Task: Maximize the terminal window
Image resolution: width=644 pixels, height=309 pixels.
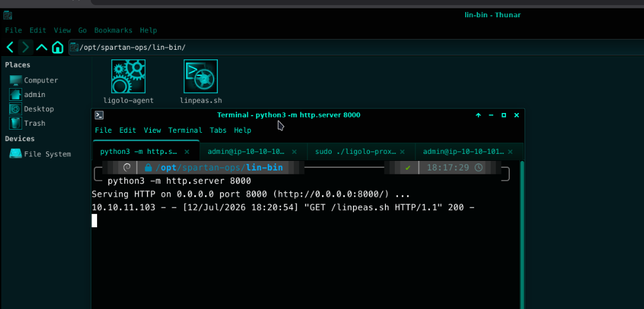Action: 504,116
